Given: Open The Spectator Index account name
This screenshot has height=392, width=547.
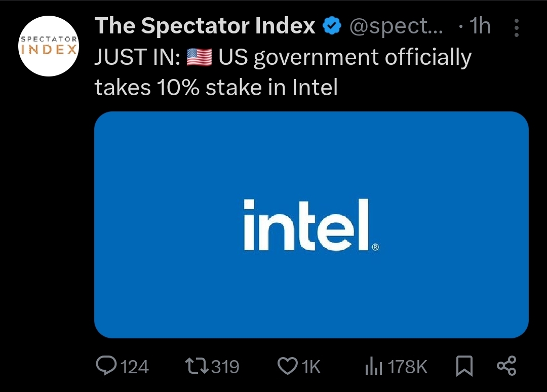Looking at the screenshot, I should tap(205, 26).
